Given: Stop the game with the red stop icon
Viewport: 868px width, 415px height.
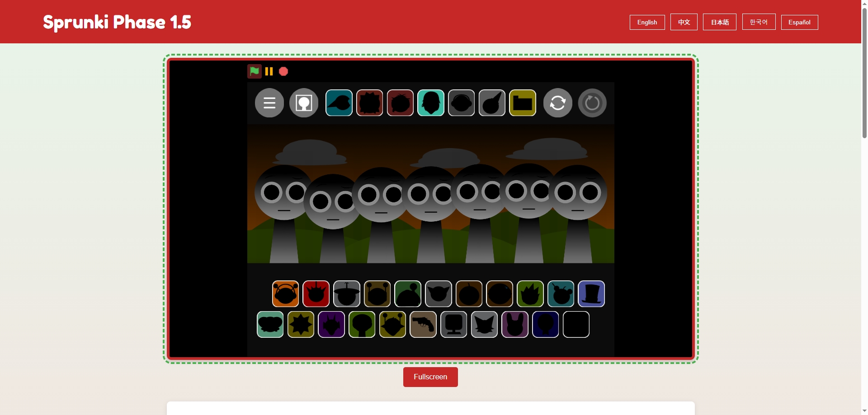Looking at the screenshot, I should (x=283, y=71).
